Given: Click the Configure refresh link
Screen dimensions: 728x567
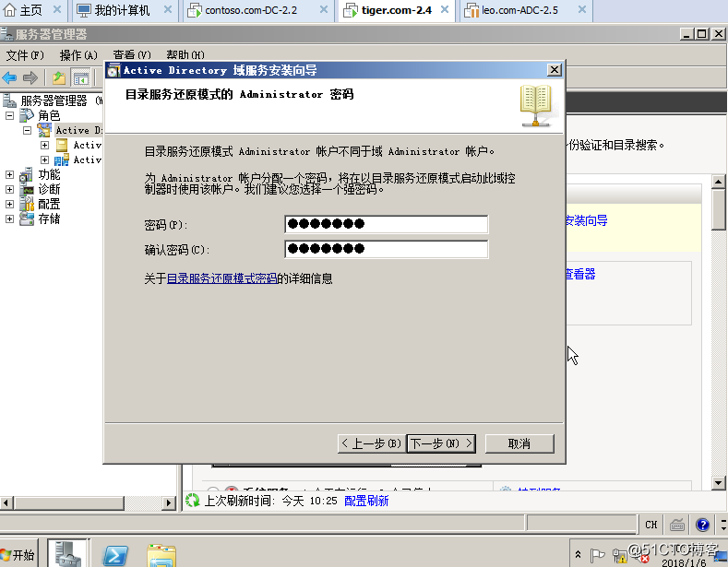Looking at the screenshot, I should coord(367,501).
